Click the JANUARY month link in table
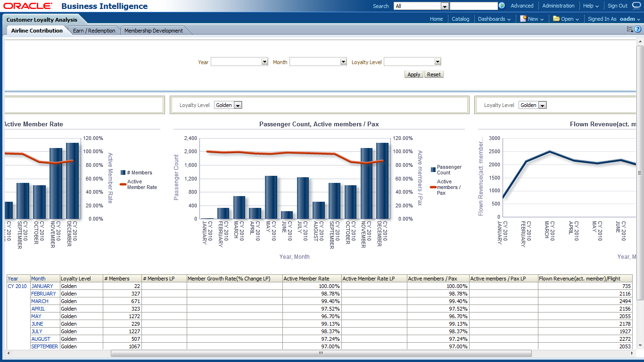The width and height of the screenshot is (644, 362). tap(42, 286)
